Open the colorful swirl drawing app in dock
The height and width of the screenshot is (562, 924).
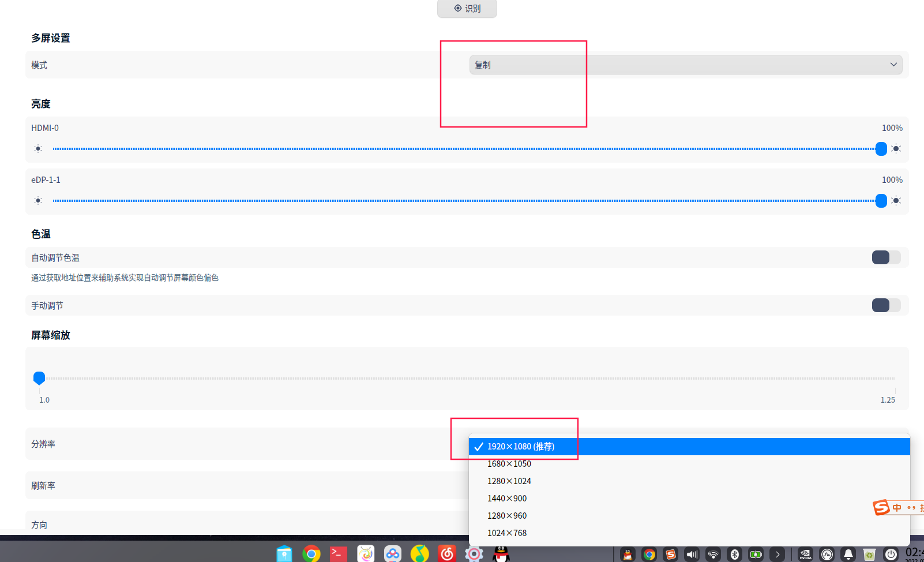[x=366, y=554]
